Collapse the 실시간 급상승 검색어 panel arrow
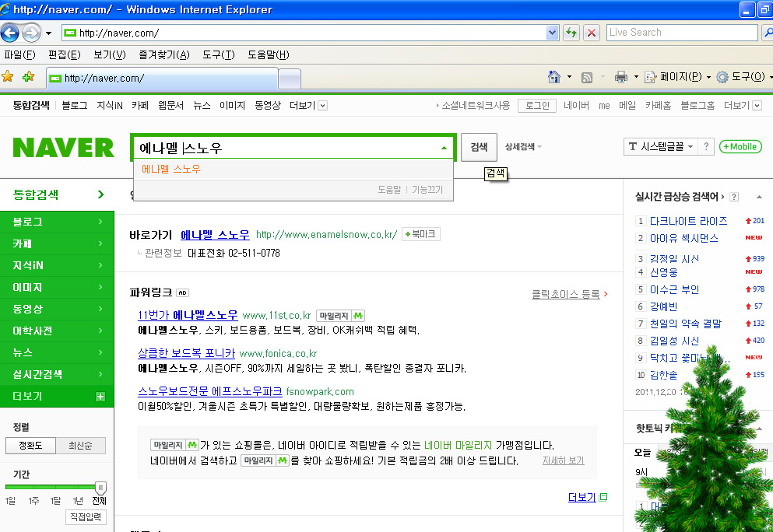Viewport: 773px width, 532px height. tap(759, 197)
